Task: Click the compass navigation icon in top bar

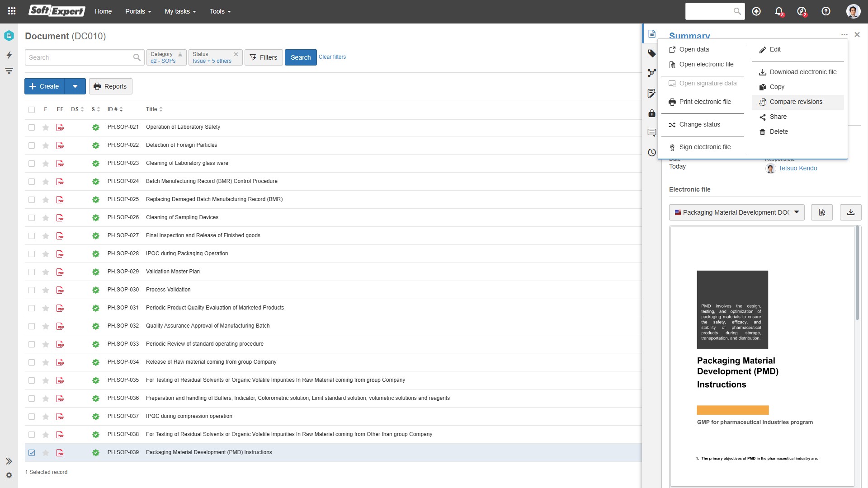Action: click(x=756, y=11)
